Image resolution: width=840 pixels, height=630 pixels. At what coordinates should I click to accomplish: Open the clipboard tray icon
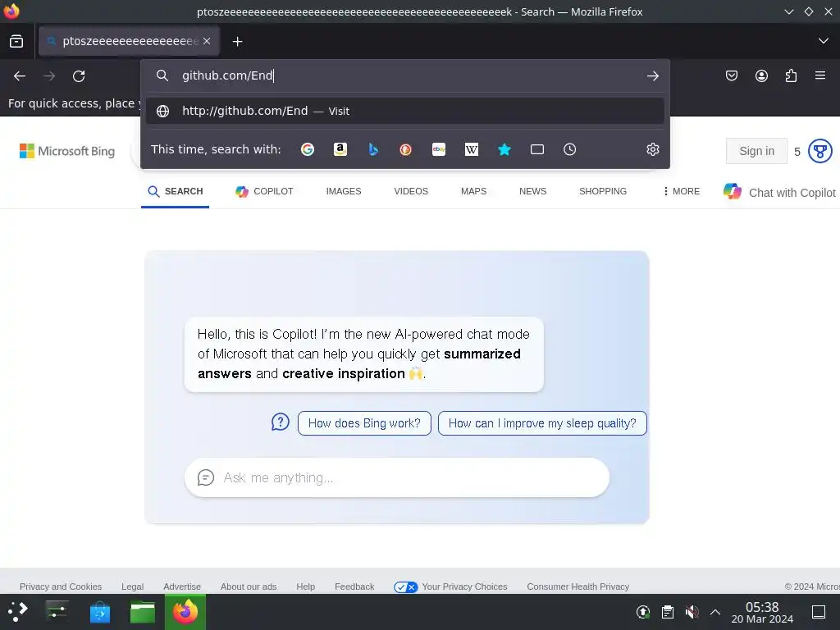(x=668, y=612)
